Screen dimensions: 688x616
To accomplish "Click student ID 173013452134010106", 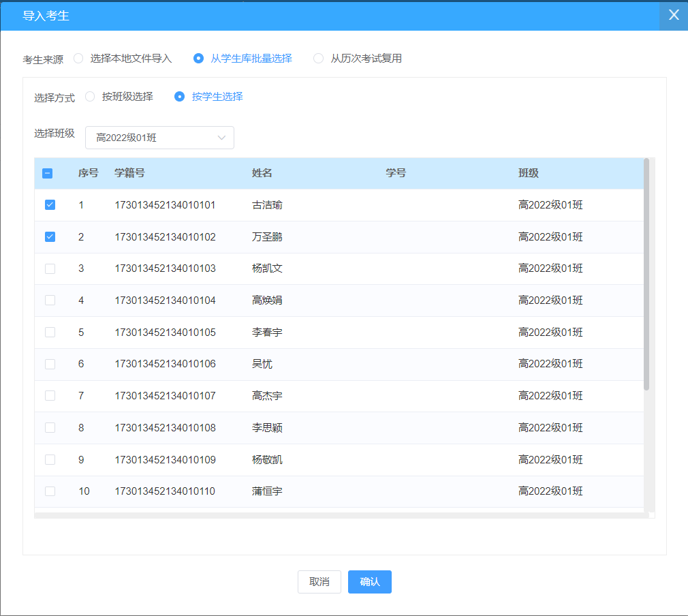I will click(165, 364).
